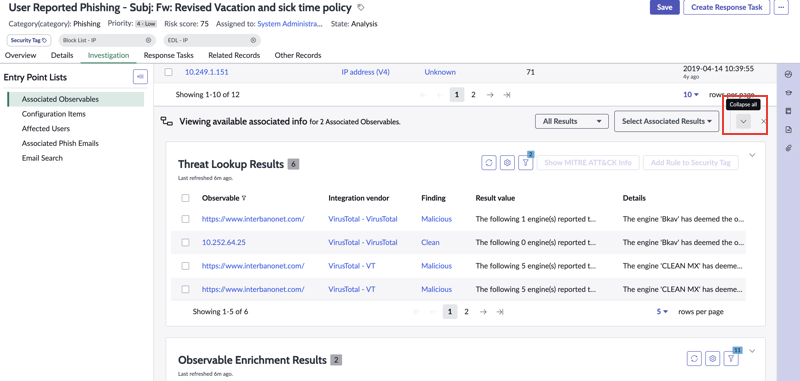Collapse the Threat Lookup Results section

pyautogui.click(x=752, y=155)
